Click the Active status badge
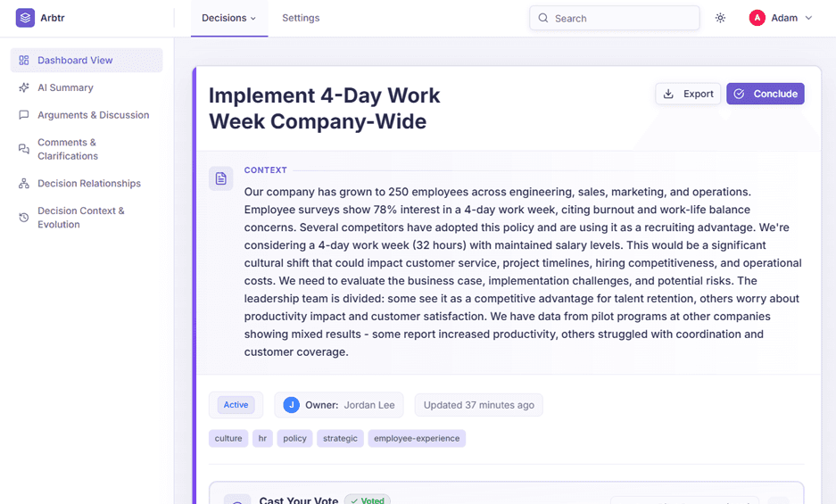836x504 pixels. point(236,405)
